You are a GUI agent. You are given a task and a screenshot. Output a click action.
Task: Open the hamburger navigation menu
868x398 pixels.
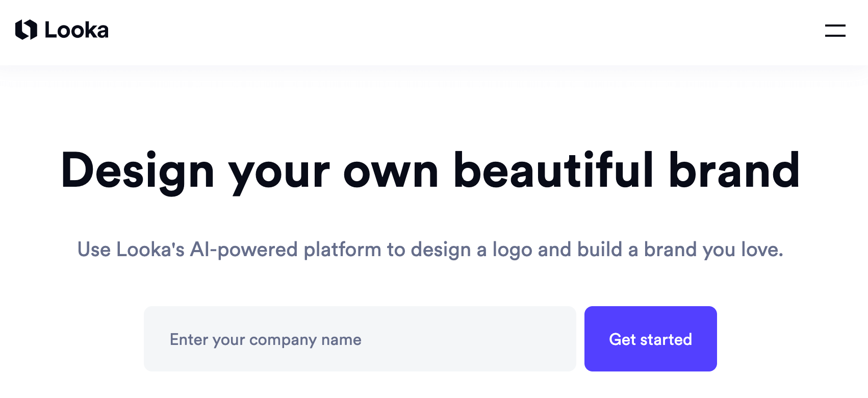pyautogui.click(x=835, y=31)
